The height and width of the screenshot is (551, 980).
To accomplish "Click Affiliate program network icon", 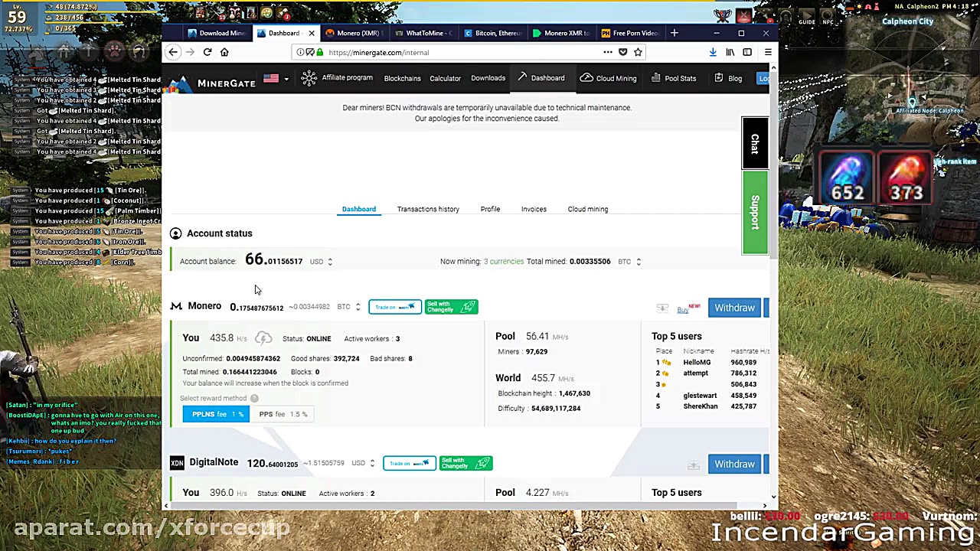I will tap(309, 78).
